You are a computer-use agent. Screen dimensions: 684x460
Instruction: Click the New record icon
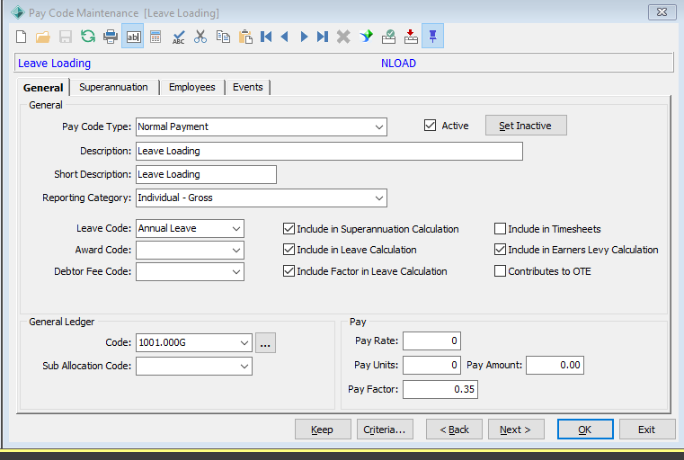(22, 37)
